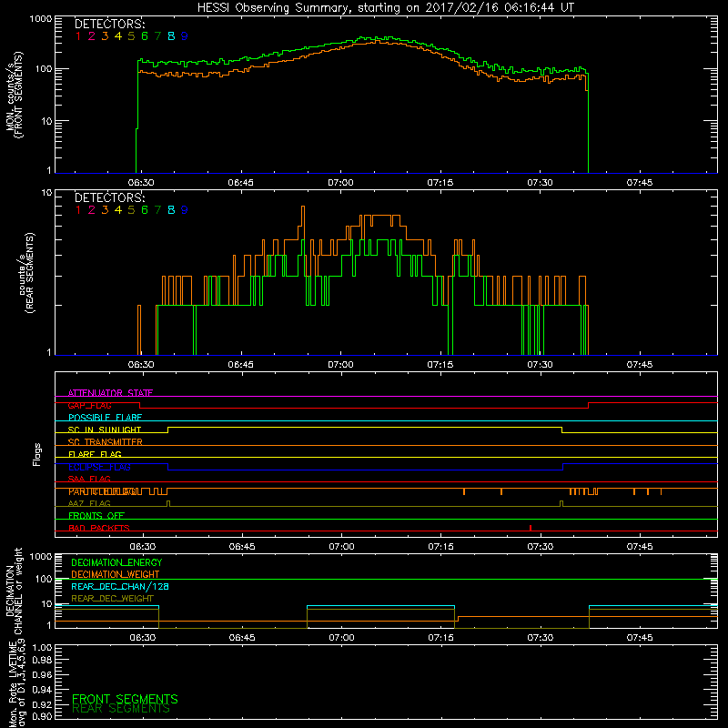Click the FRONTS_OFF flag label
728x728 pixels.
click(96, 515)
